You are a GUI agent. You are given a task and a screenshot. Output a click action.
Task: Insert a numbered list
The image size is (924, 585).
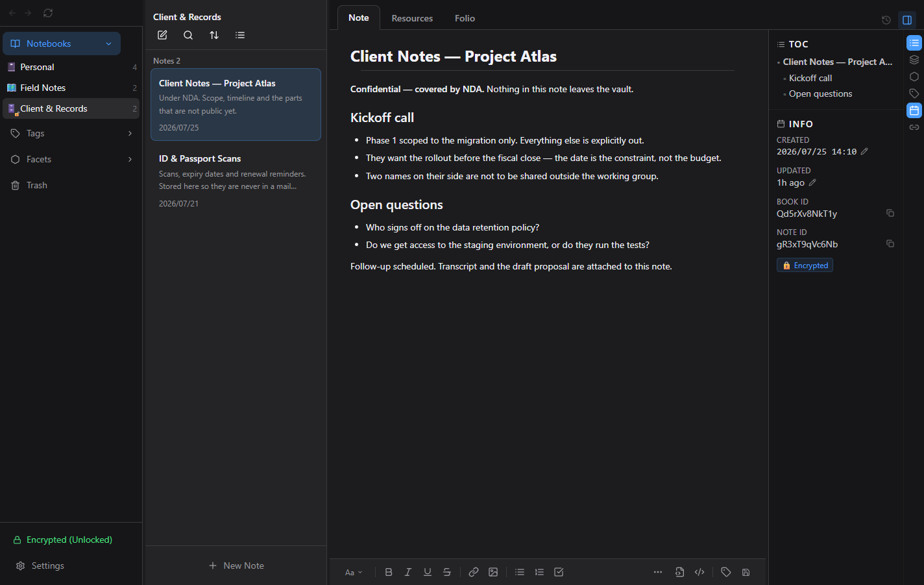pyautogui.click(x=539, y=572)
